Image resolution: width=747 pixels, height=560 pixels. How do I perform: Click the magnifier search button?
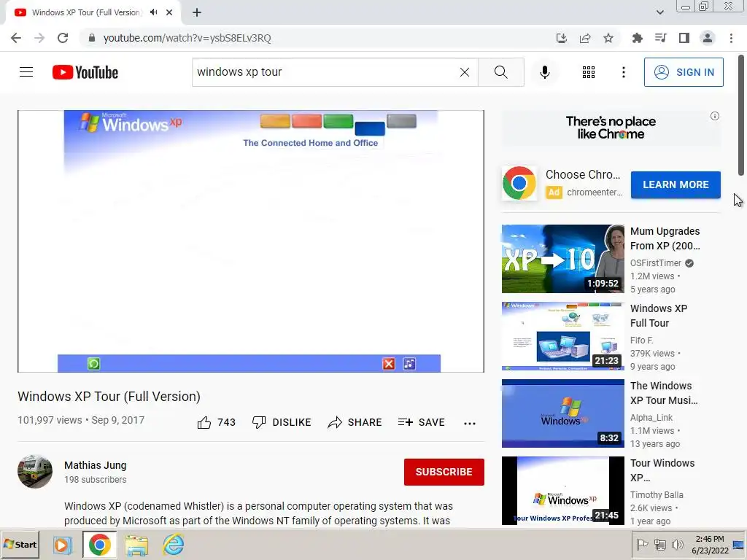(500, 72)
